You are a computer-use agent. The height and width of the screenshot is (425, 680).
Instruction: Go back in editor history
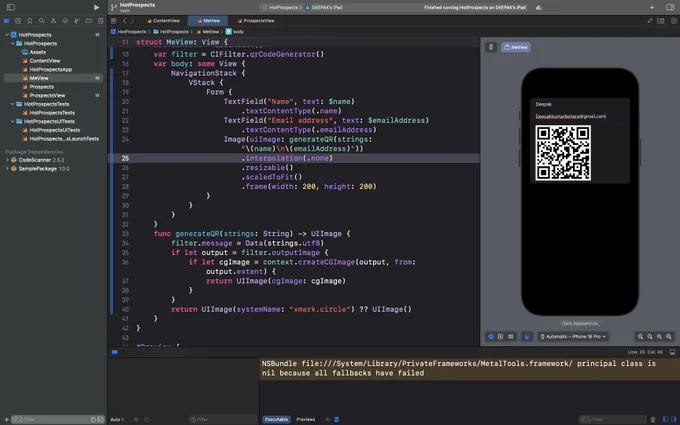click(x=124, y=21)
